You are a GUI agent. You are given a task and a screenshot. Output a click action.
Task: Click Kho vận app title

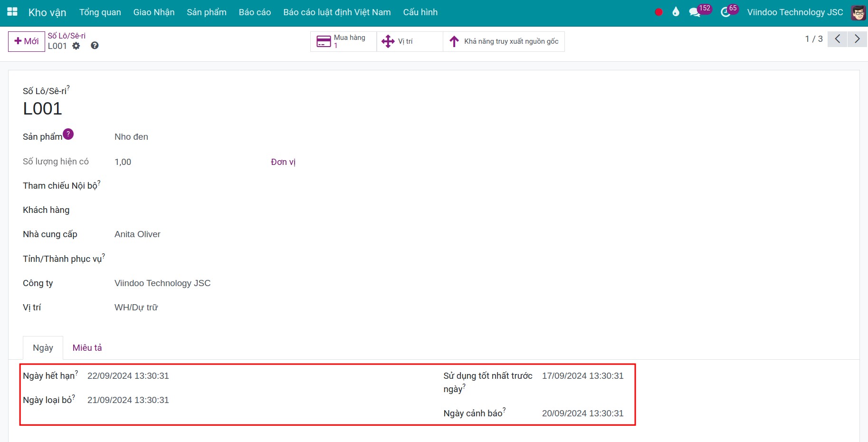pos(47,12)
